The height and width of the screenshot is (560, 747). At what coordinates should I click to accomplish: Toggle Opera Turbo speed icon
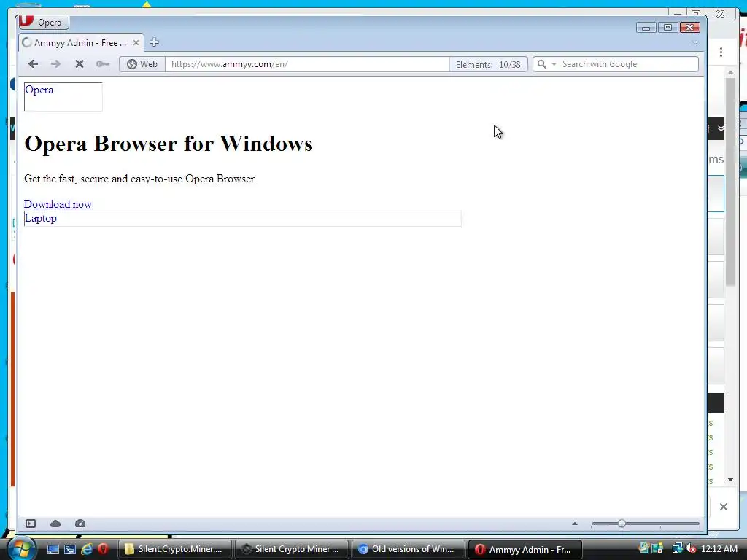(80, 524)
